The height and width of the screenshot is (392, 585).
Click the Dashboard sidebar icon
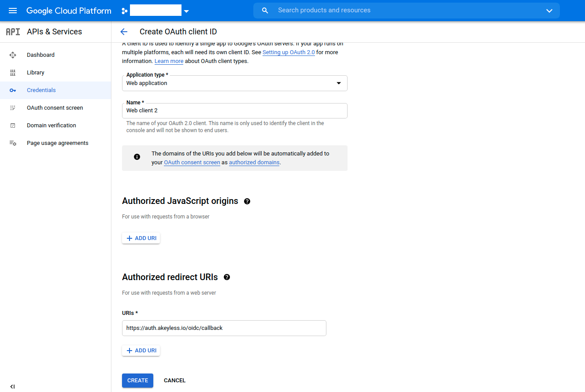[13, 55]
